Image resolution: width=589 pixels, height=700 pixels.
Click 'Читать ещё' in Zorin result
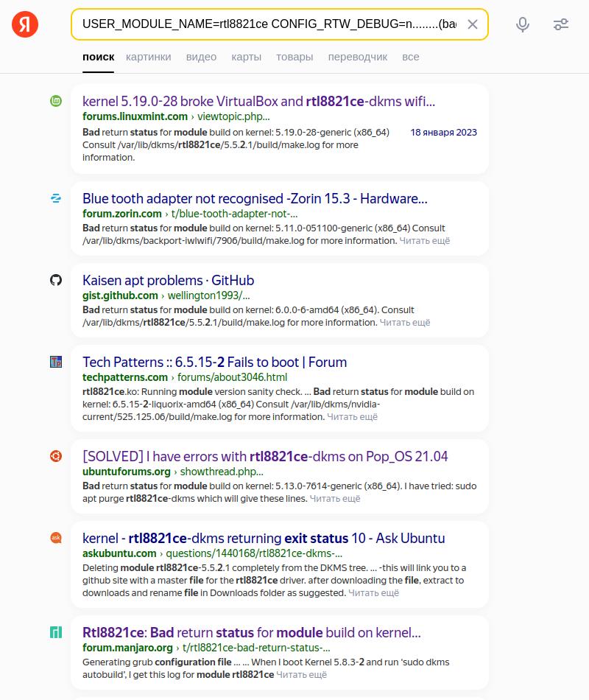(424, 241)
